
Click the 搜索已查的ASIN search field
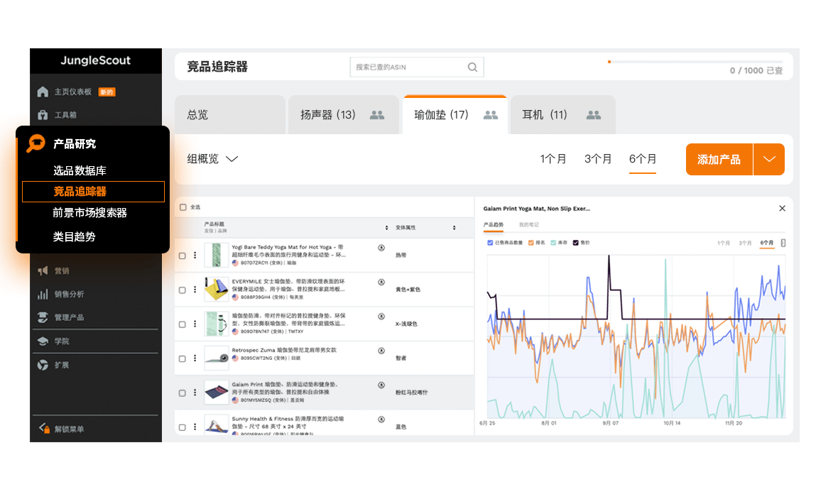point(417,67)
